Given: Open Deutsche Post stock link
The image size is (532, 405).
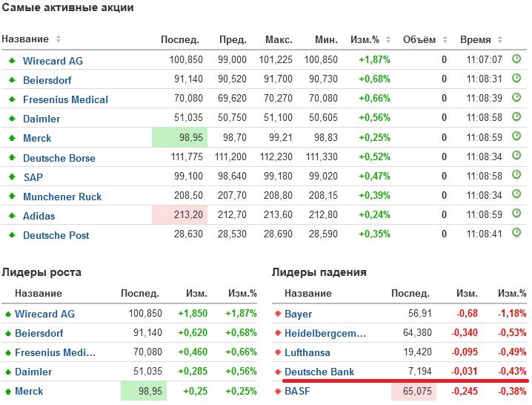Looking at the screenshot, I should [56, 235].
